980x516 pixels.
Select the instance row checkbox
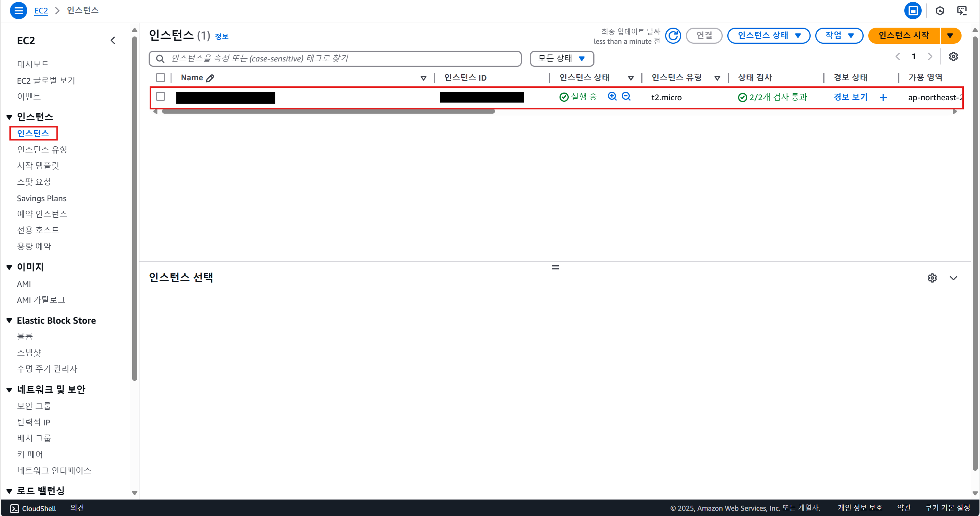click(161, 96)
